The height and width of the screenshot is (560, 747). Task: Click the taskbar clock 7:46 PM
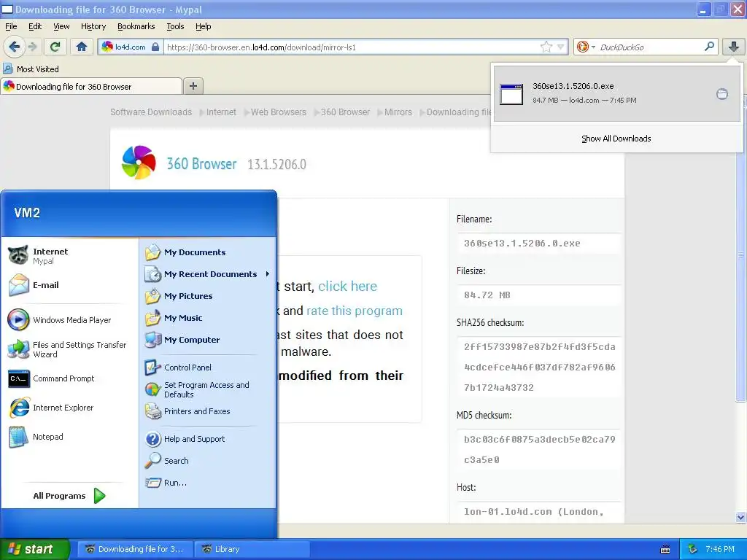[x=720, y=549]
